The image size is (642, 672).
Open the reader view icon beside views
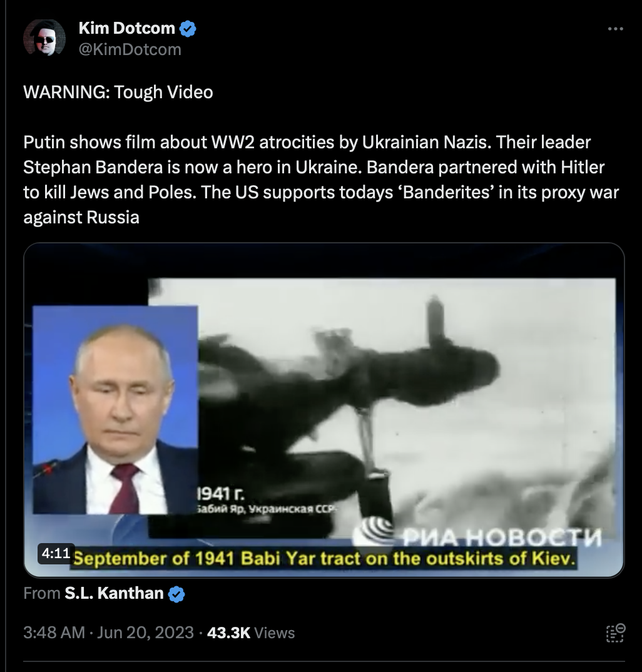point(616,633)
